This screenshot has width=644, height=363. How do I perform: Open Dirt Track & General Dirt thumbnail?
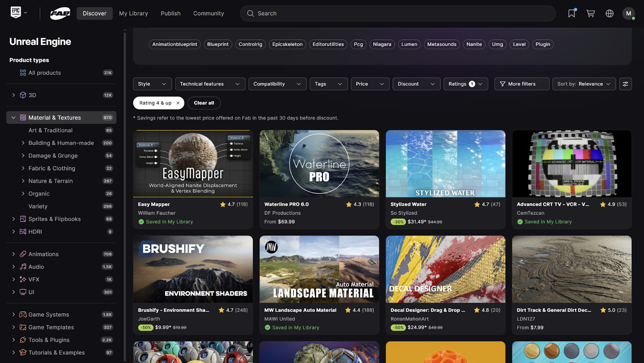[x=572, y=269]
